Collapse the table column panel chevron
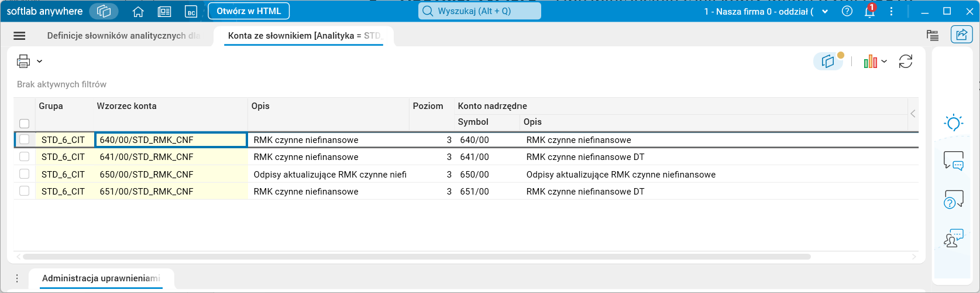 [913, 114]
